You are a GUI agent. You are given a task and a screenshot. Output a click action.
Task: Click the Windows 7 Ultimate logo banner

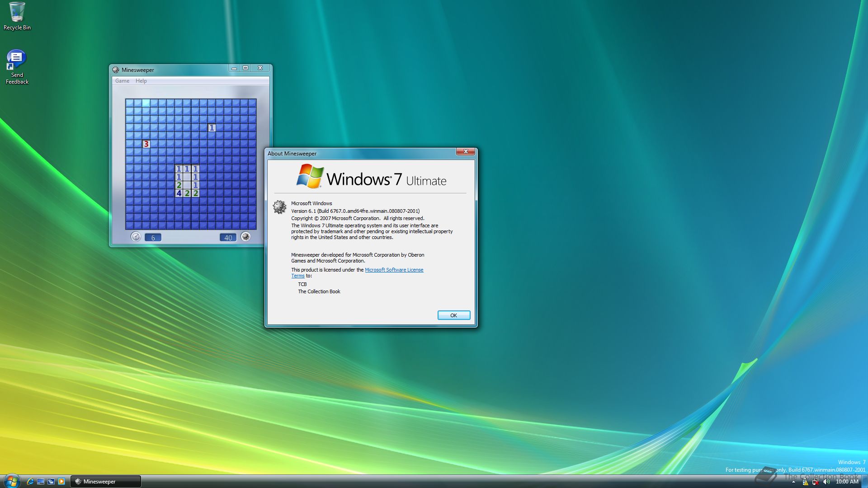tap(371, 177)
